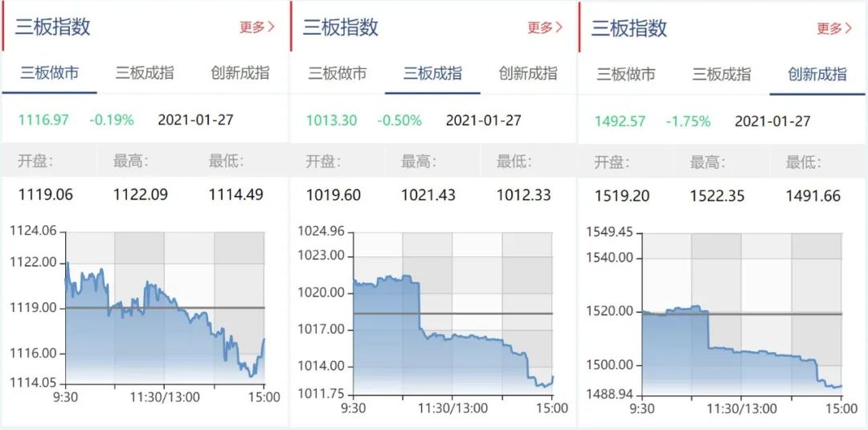Screen dimensions: 868x430
Task: Switch to 三板做市 tab in the middle panel
Action: pos(338,73)
